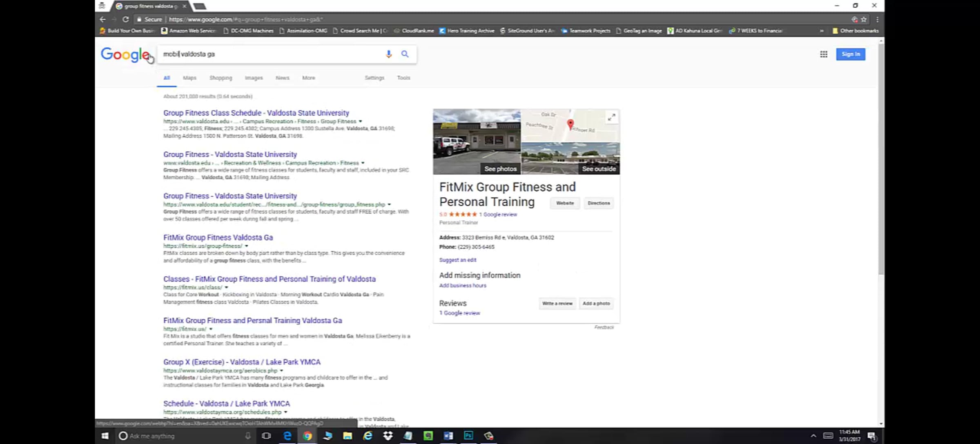
Task: Show hidden system tray icons
Action: point(813,436)
